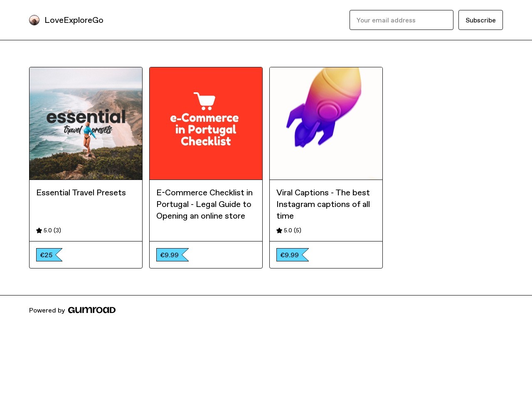The height and width of the screenshot is (399, 532).
Task: Click the LoveExploreGo profile avatar
Action: pyautogui.click(x=34, y=20)
